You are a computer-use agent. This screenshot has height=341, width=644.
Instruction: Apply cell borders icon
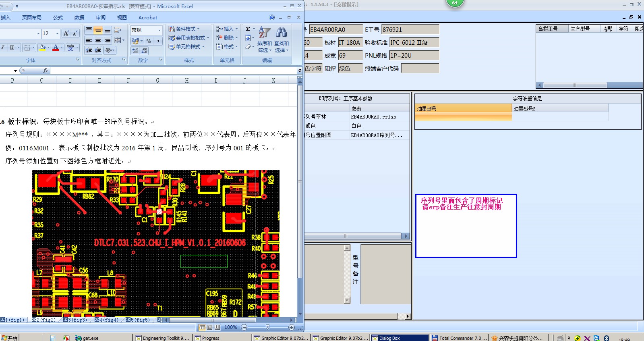coord(27,48)
